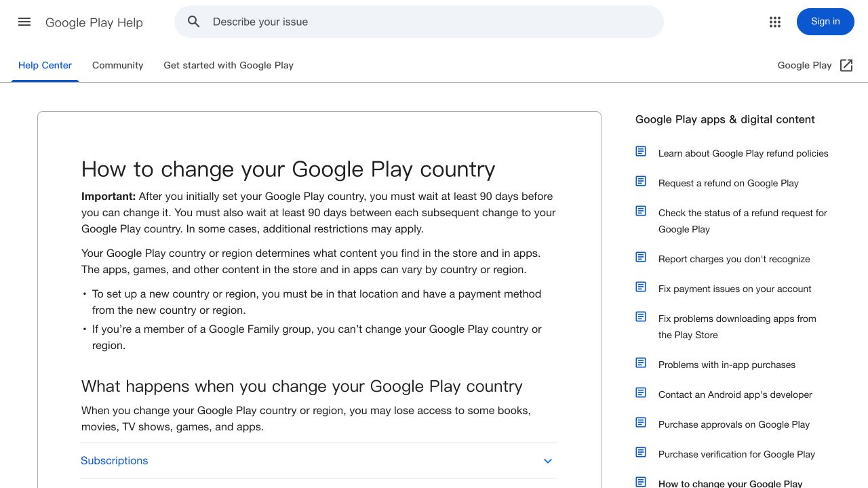This screenshot has width=868, height=488.
Task: Click article icon for Learn about refund policies
Action: click(x=641, y=151)
